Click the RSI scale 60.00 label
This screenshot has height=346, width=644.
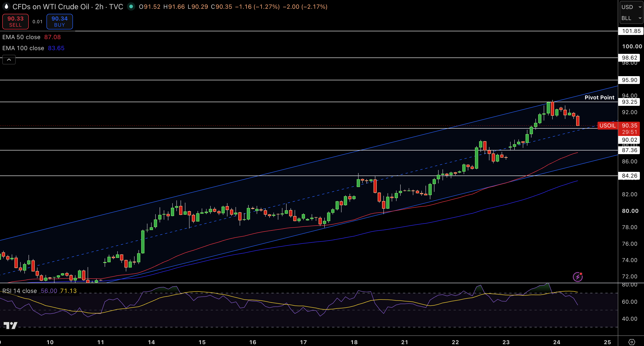click(630, 302)
